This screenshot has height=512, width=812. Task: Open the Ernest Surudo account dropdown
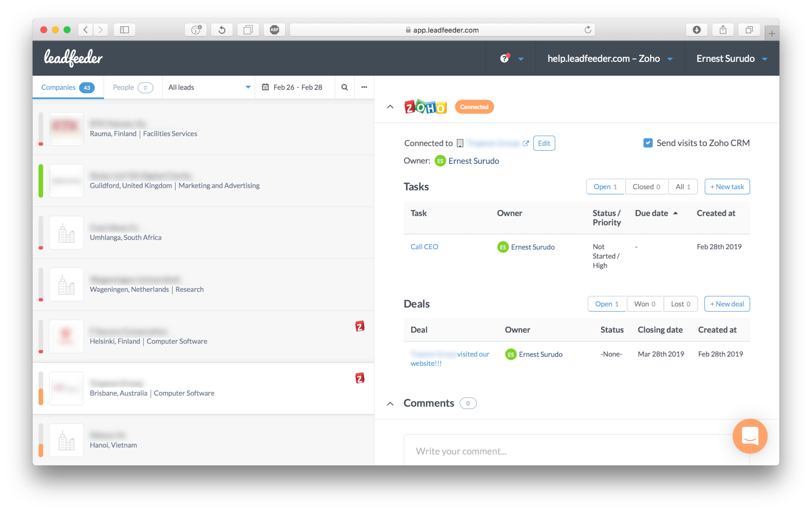tap(731, 59)
